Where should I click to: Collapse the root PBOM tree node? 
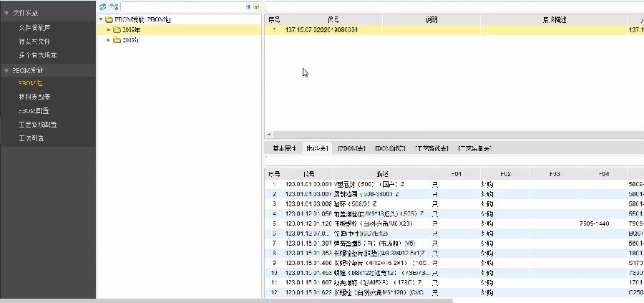(x=101, y=19)
